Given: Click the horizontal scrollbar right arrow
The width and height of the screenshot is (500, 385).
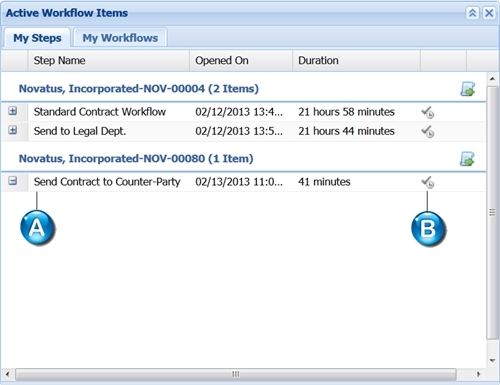Looking at the screenshot, I should 479,374.
